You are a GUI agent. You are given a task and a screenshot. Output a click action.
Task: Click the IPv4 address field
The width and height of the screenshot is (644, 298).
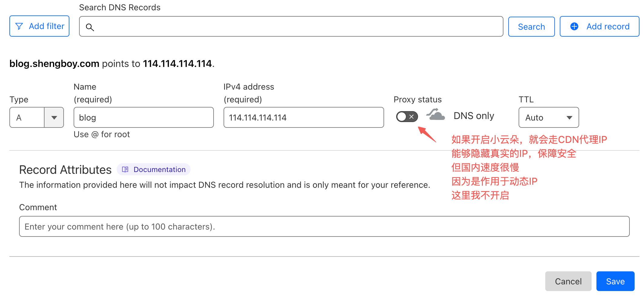click(304, 118)
